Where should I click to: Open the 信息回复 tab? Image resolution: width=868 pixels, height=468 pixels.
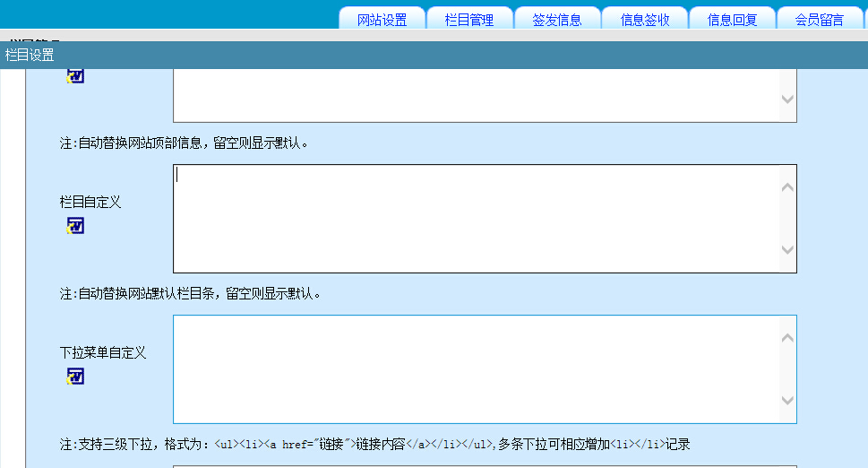click(x=732, y=20)
